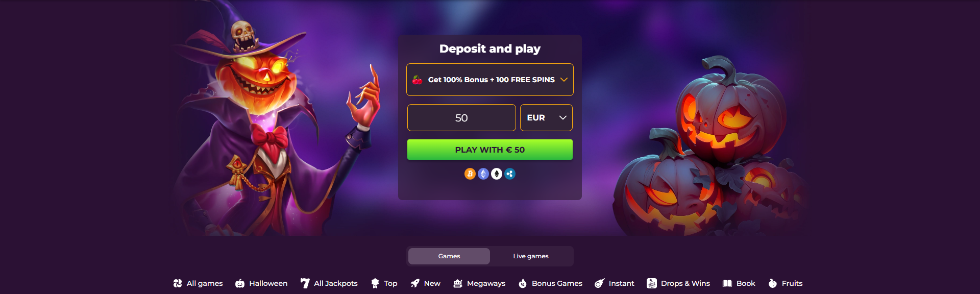
Task: Click the white Ethereum coin icon
Action: click(x=497, y=174)
